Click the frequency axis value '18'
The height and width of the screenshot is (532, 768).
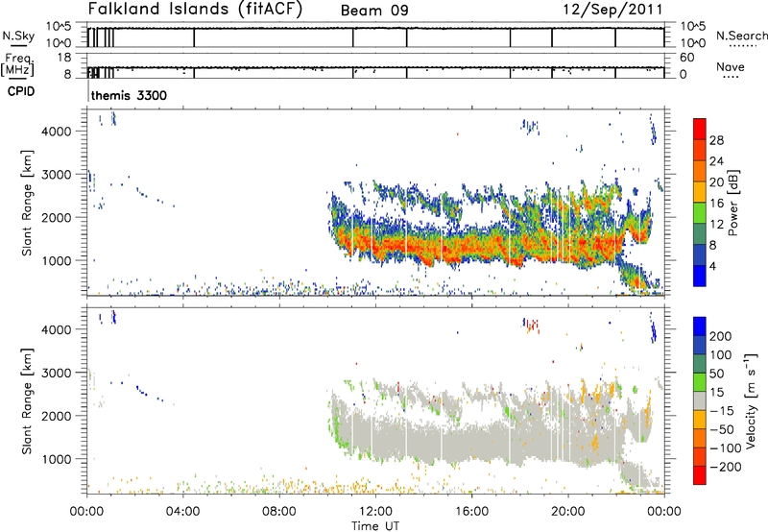[x=64, y=58]
